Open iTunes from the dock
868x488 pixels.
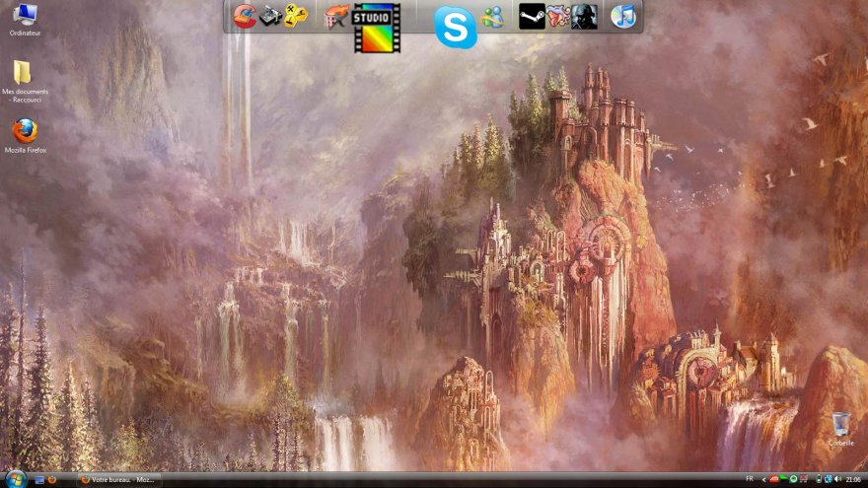tap(622, 17)
